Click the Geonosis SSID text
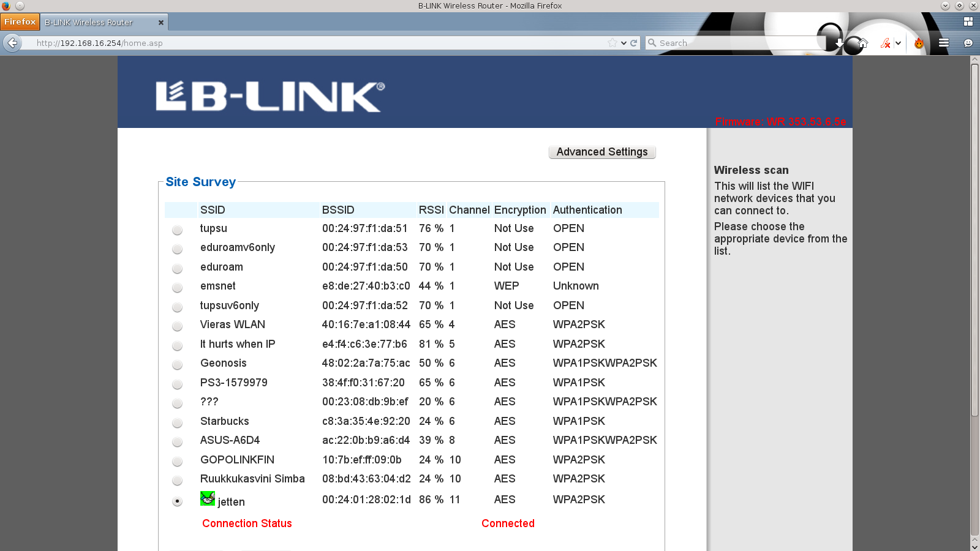 pyautogui.click(x=224, y=363)
